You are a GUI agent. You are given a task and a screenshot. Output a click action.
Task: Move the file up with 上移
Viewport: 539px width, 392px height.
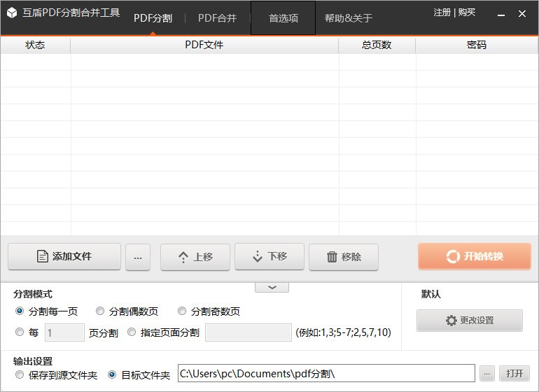(195, 257)
